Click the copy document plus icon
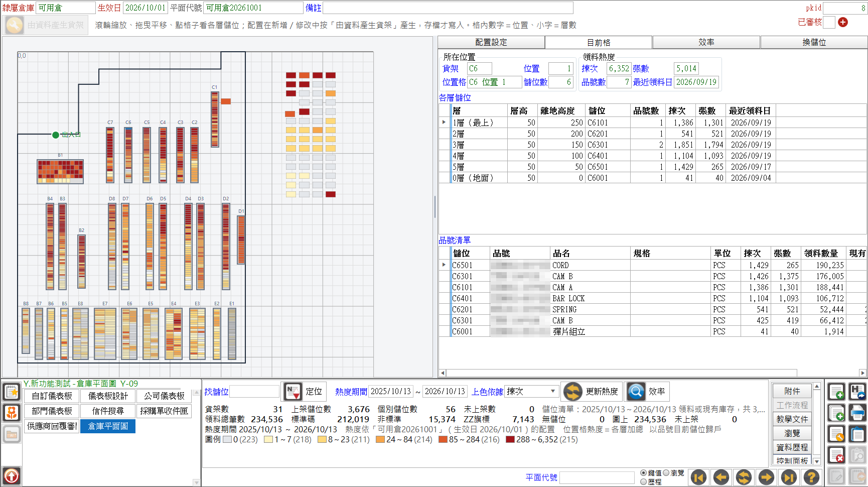This screenshot has height=487, width=868. 836,413
